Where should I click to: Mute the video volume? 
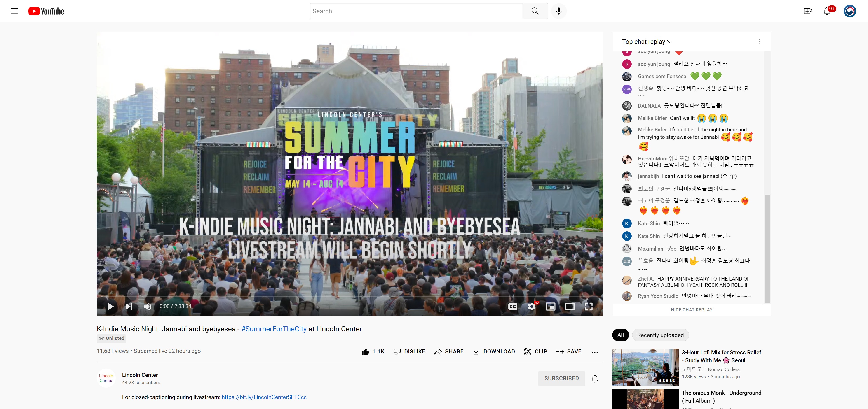148,306
